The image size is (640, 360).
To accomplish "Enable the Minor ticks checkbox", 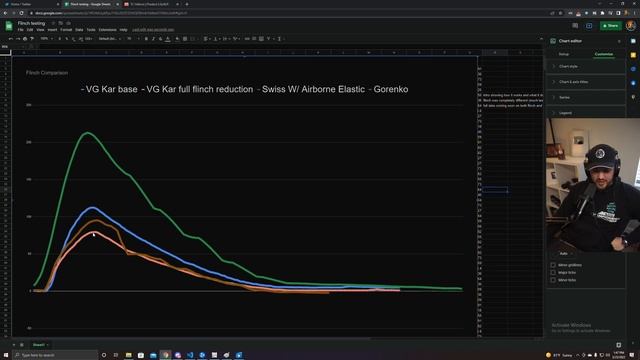I will click(553, 280).
